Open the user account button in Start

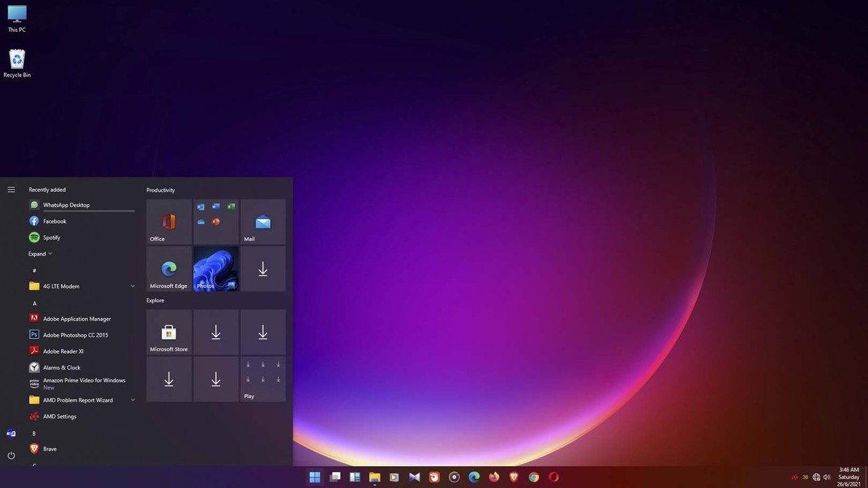(11, 434)
